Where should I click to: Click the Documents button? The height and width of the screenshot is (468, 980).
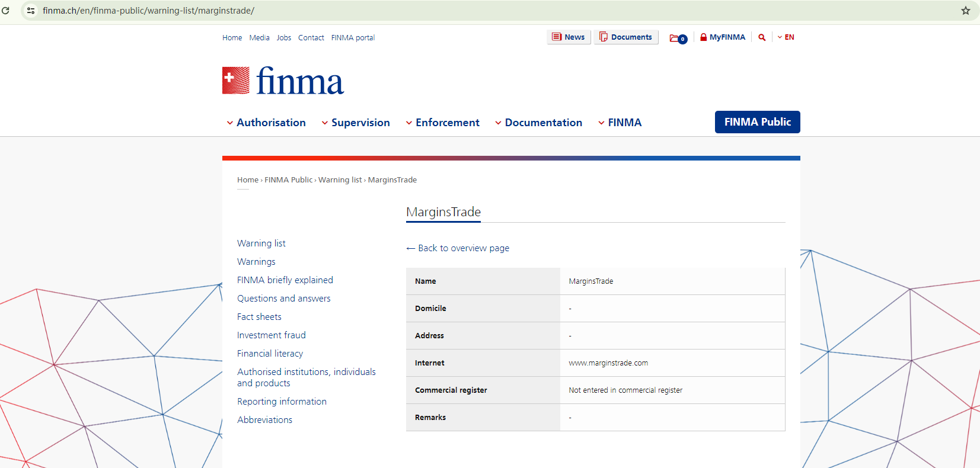626,37
